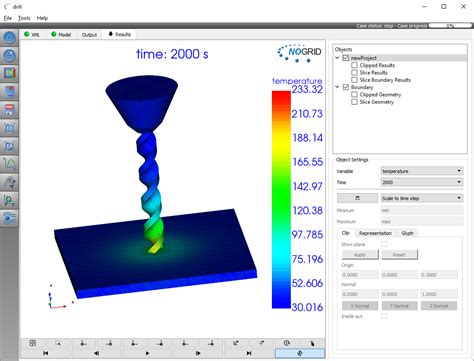Open the Variable dropdown showing temperature
474x361 pixels.
(422, 171)
